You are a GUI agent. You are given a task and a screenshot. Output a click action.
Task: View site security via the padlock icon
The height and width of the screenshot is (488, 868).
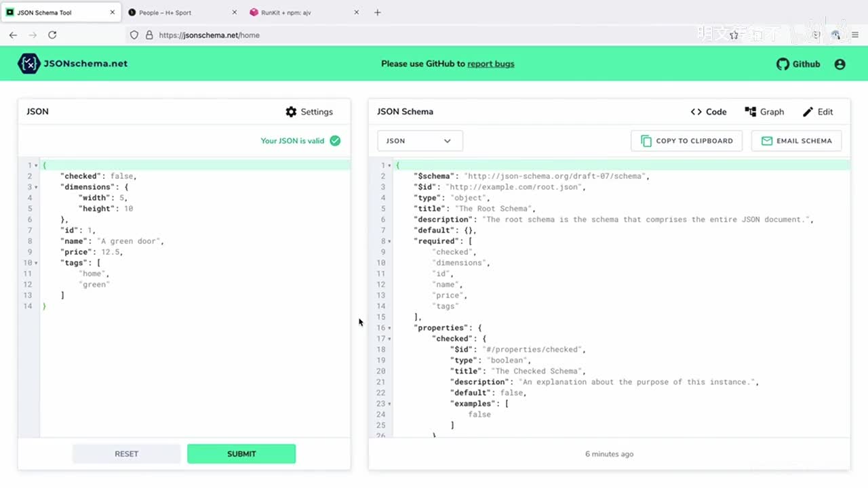click(x=149, y=35)
